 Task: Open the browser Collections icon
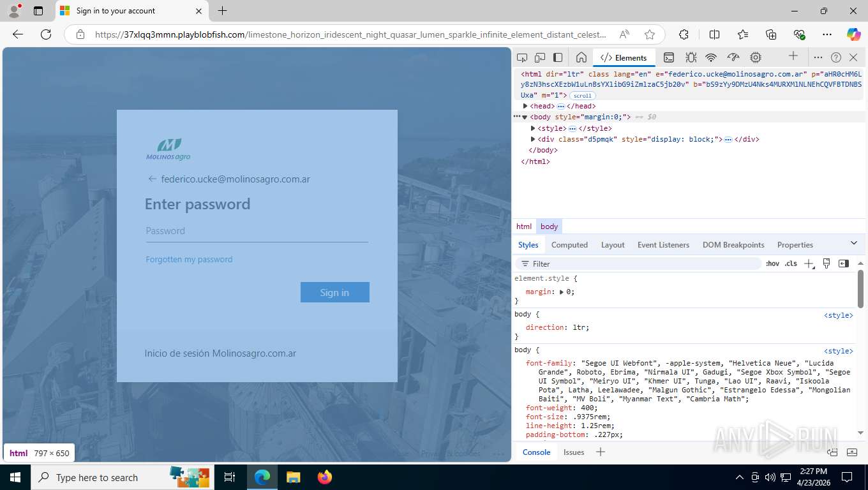[771, 34]
